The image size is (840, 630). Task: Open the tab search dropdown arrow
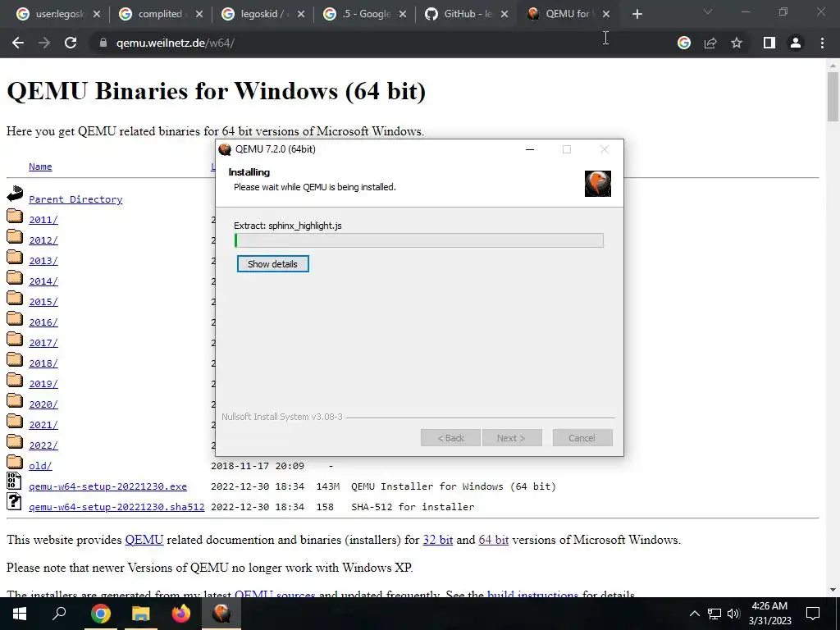pyautogui.click(x=708, y=11)
